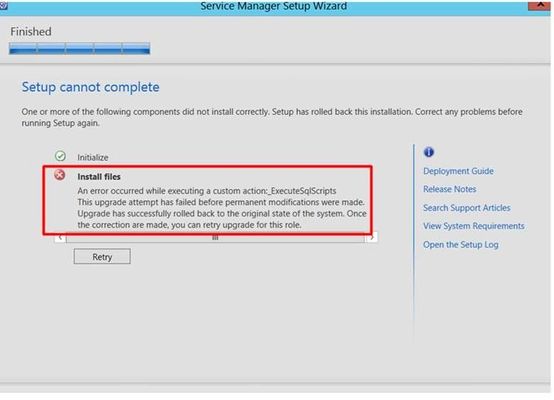Click the Retry button
The width and height of the screenshot is (554, 400).
102,257
